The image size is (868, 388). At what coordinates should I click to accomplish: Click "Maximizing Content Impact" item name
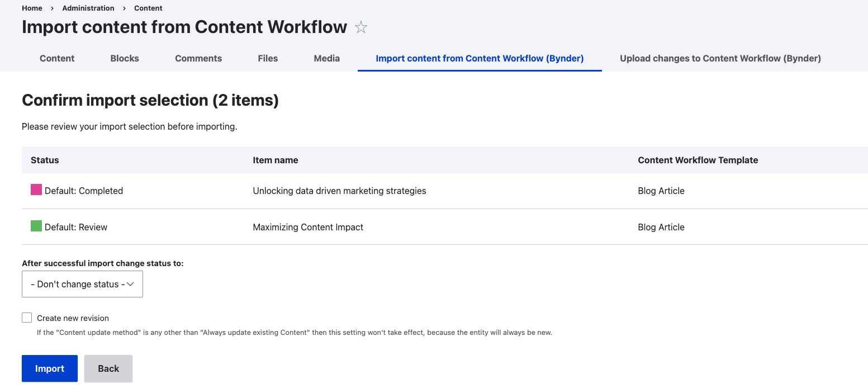(308, 227)
